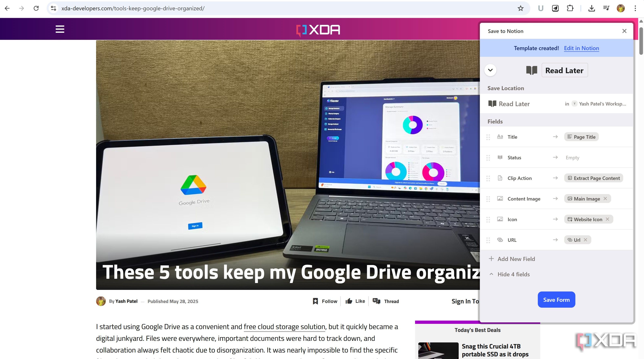Go back using browser back arrow
644x359 pixels.
(x=7, y=8)
